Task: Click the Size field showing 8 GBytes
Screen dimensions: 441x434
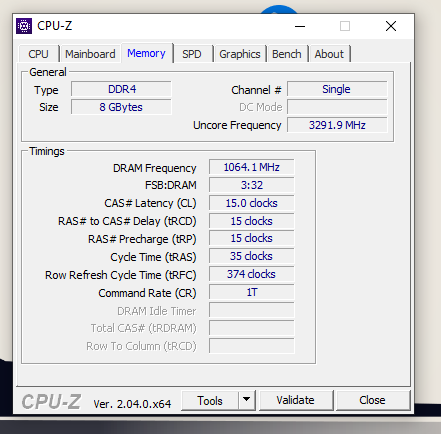Action: pyautogui.click(x=121, y=107)
